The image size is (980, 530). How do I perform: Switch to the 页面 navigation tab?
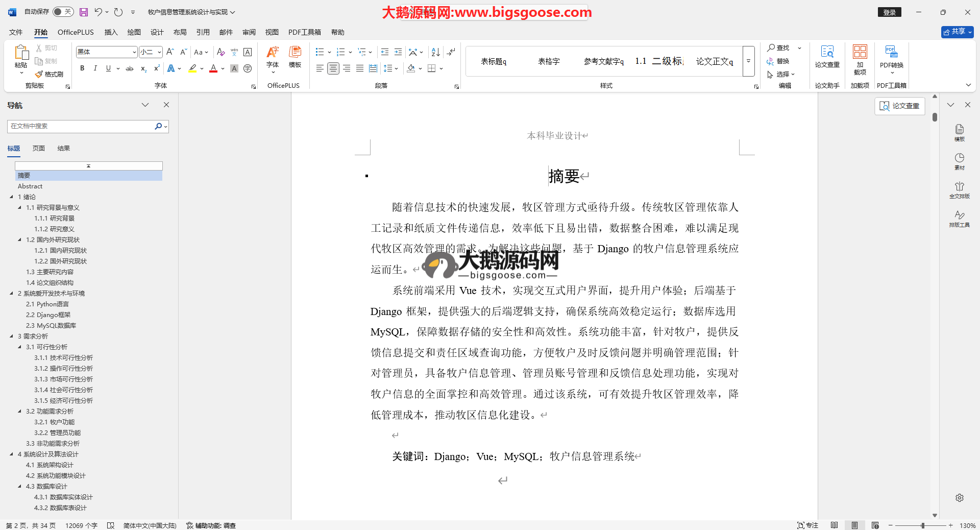(x=39, y=149)
